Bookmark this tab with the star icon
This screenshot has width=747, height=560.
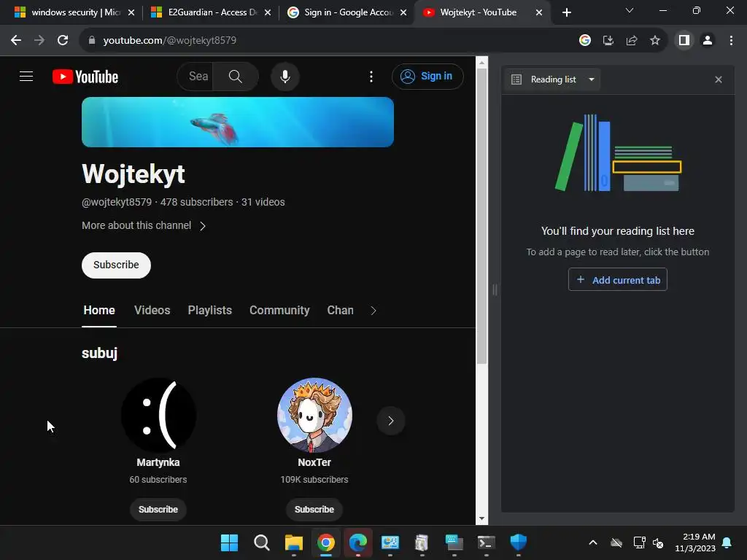point(655,40)
